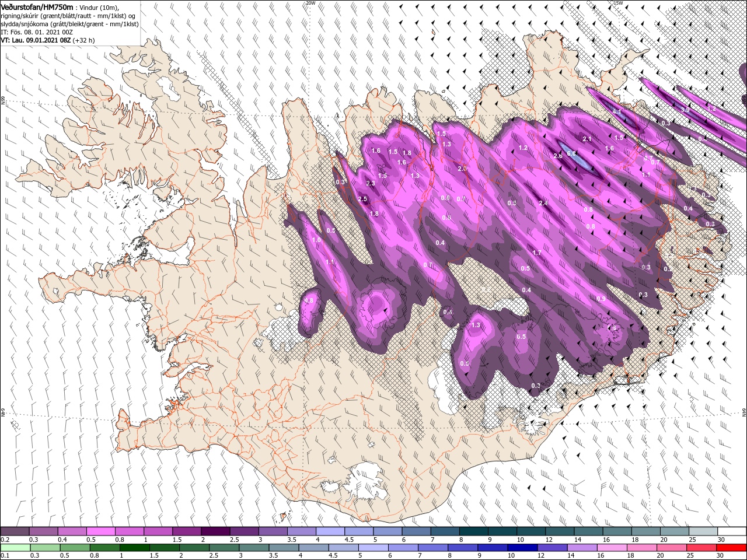Viewport: 747px width, 560px height.
Task: Select upper legend white swatch at 30
Action: click(x=731, y=531)
